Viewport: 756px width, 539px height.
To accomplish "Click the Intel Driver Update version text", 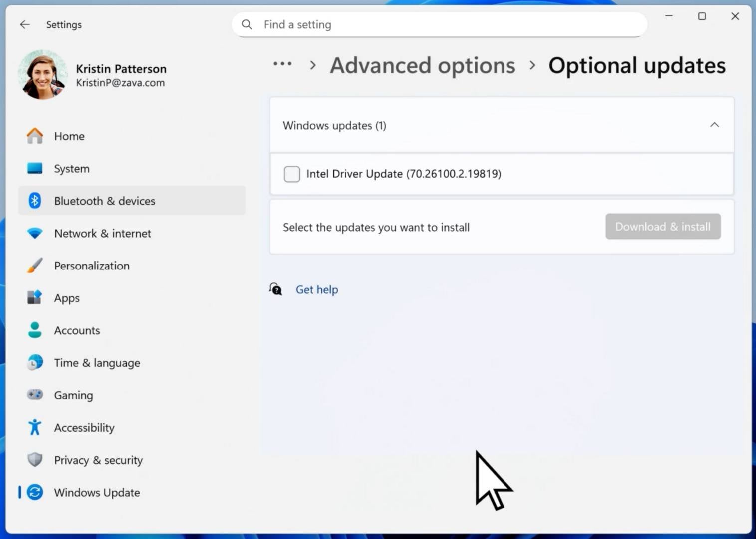I will [x=404, y=174].
